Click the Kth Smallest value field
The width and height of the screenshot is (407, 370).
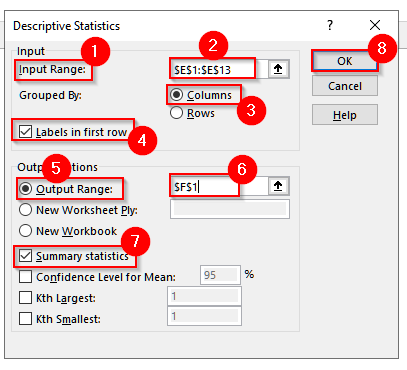pos(204,316)
